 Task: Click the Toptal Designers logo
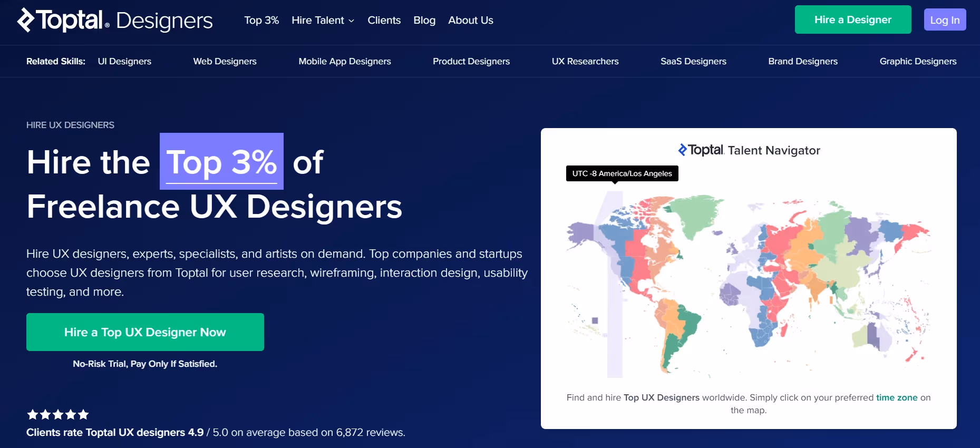click(x=115, y=20)
